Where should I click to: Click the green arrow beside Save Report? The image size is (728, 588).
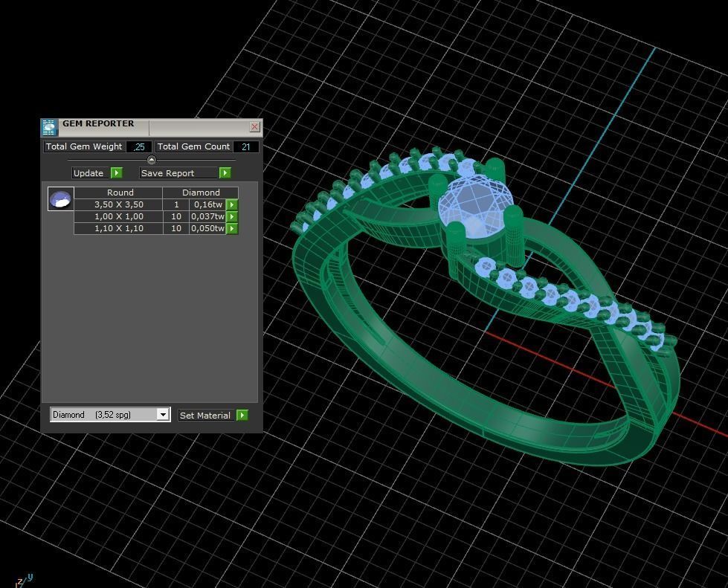(225, 172)
